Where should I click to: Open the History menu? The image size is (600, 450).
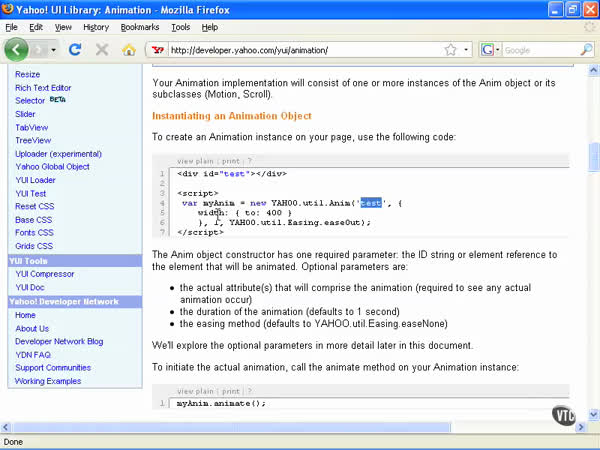[x=96, y=27]
